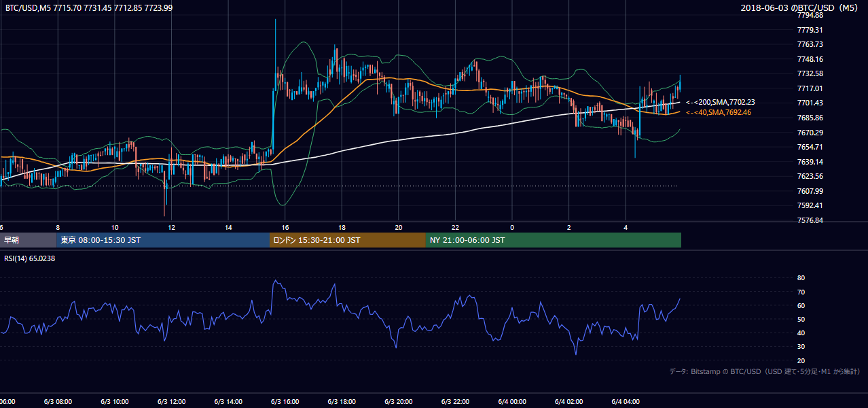This screenshot has width=868, height=408.
Task: Click price axis value 7717.01
Action: [810, 88]
